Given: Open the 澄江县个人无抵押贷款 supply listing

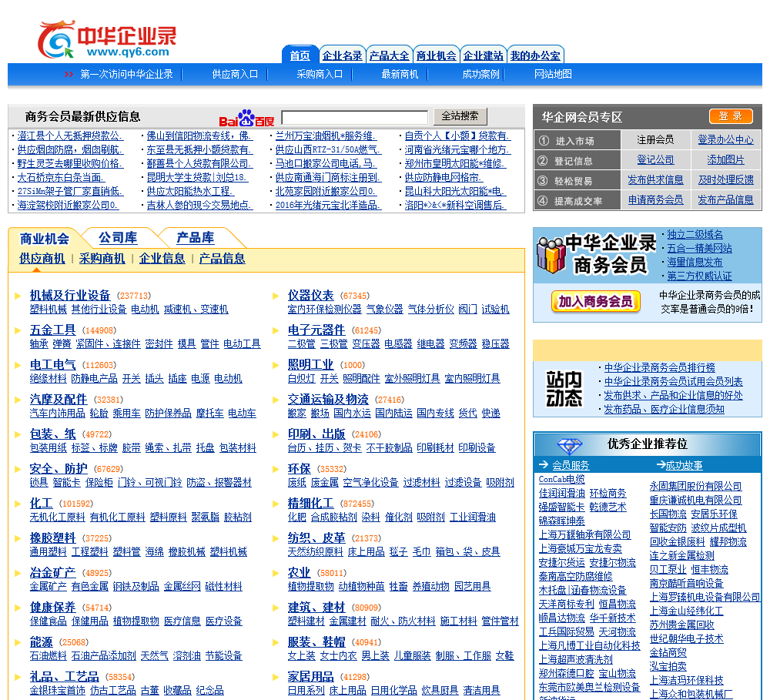Looking at the screenshot, I should 70,136.
